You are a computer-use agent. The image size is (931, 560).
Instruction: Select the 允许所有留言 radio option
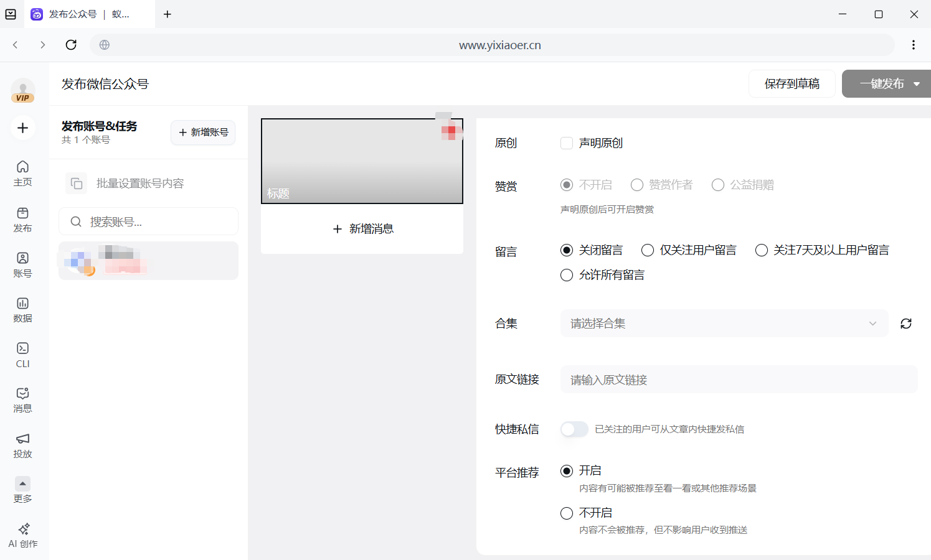click(567, 275)
